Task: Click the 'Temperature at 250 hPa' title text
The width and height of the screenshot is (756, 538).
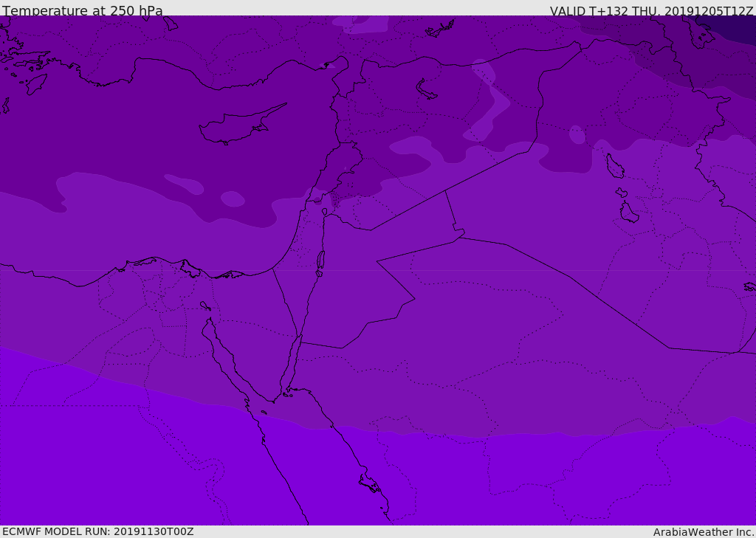Action: click(83, 10)
